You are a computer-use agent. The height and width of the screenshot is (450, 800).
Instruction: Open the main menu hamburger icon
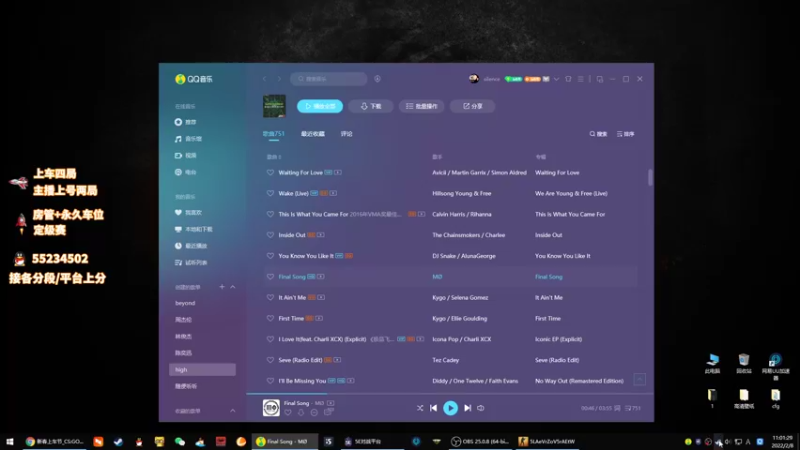click(x=580, y=79)
